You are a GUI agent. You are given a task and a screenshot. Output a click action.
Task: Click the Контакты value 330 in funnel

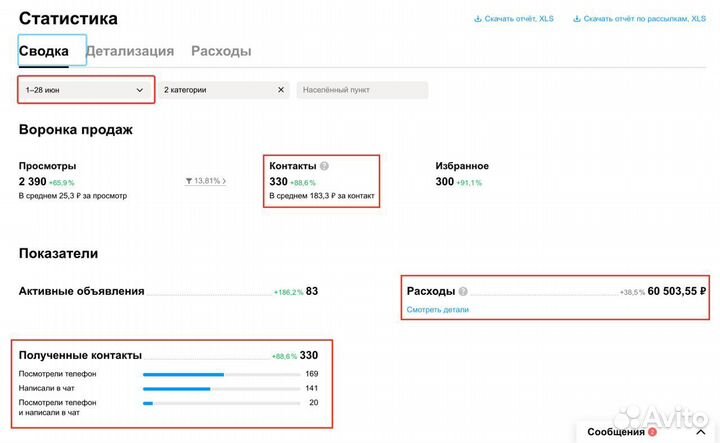pos(278,181)
